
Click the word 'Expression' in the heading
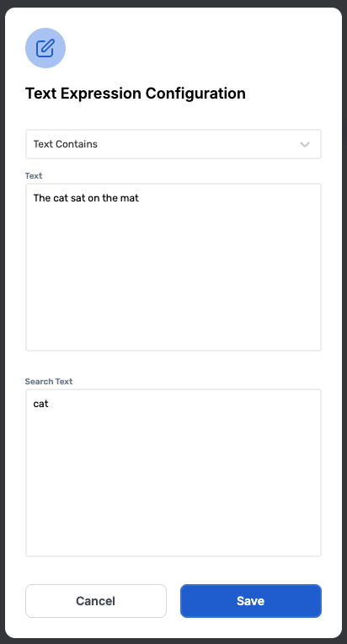(x=101, y=94)
